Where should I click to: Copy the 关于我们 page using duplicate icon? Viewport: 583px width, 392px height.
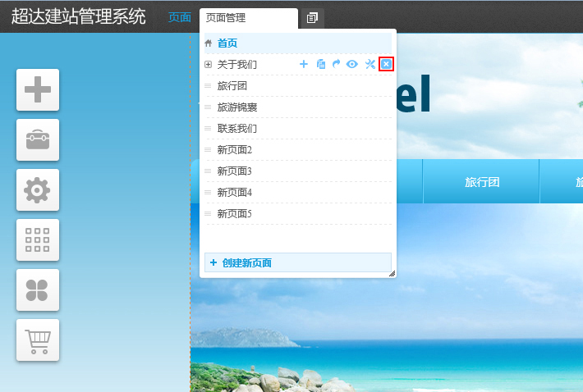(321, 64)
